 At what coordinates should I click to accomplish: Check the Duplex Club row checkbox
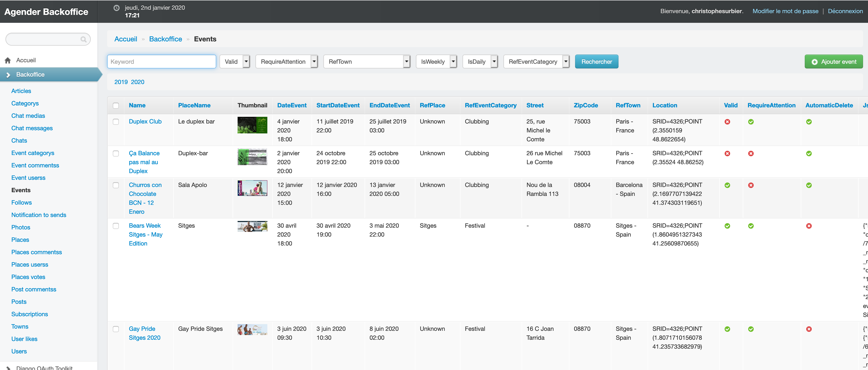click(x=116, y=122)
